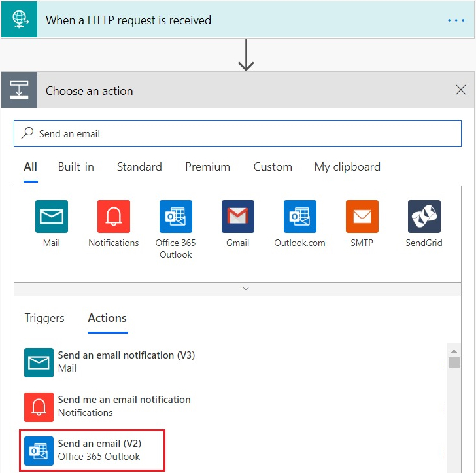The image size is (476, 473).
Task: Pick the Outlook.com connector icon
Action: (300, 217)
